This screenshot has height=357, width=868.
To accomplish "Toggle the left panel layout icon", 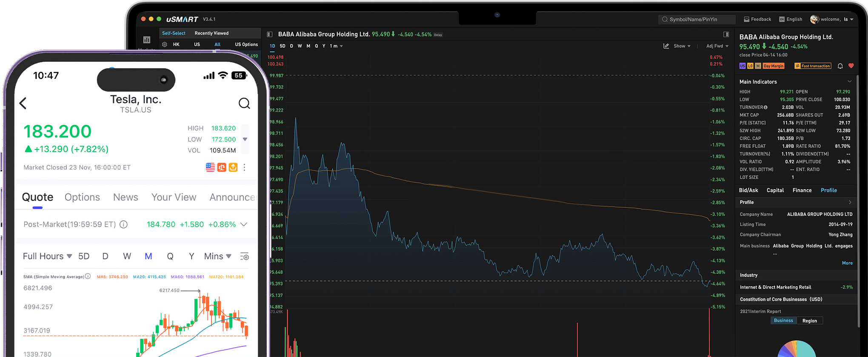I will click(269, 35).
